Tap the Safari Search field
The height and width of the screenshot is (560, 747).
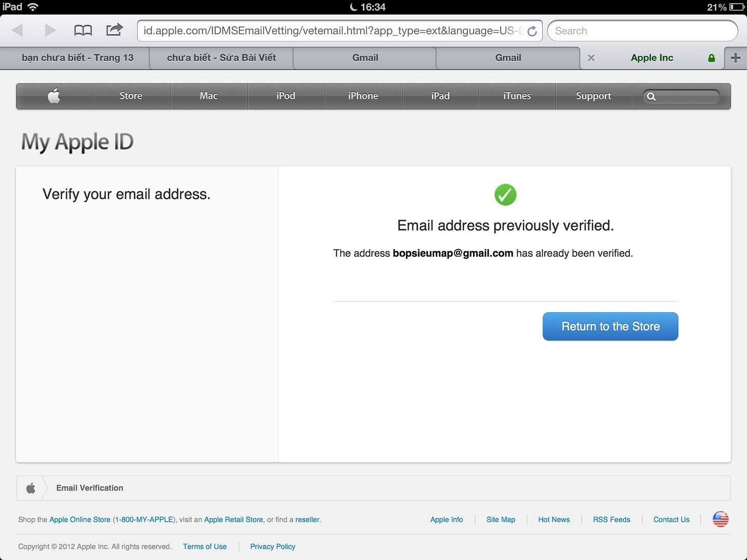pos(642,31)
